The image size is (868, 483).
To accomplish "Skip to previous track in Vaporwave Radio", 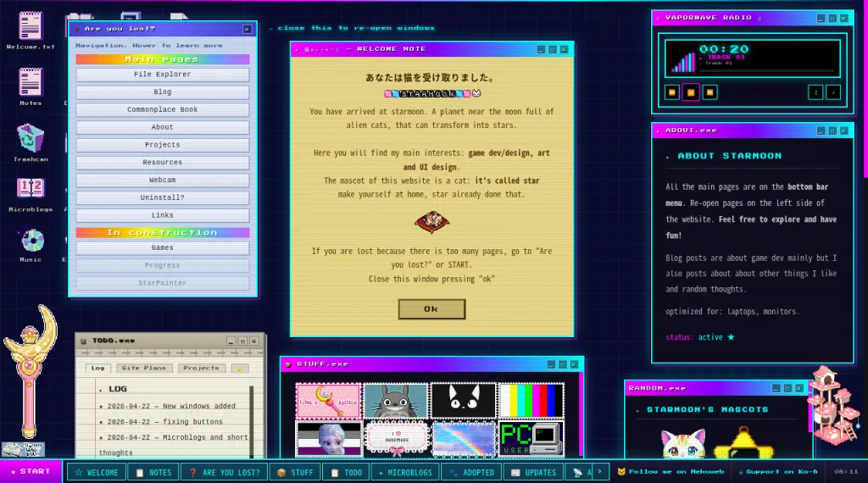I will pos(672,92).
